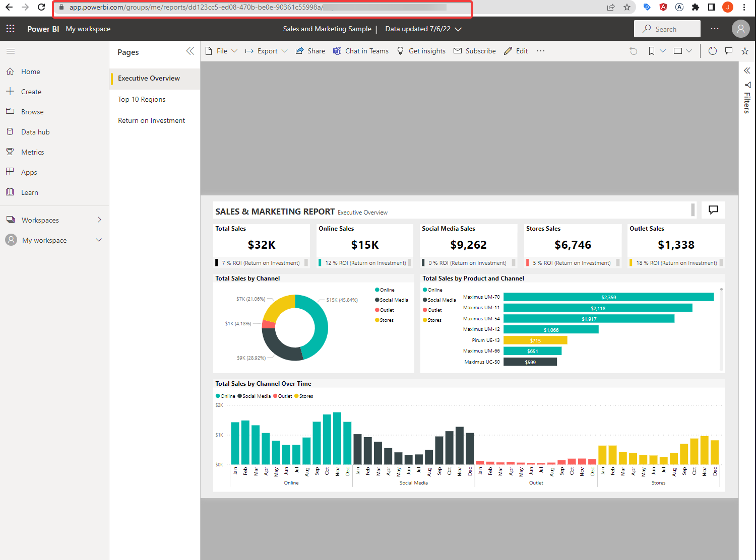Click Subscribe in the toolbar
The width and height of the screenshot is (756, 560).
[475, 51]
